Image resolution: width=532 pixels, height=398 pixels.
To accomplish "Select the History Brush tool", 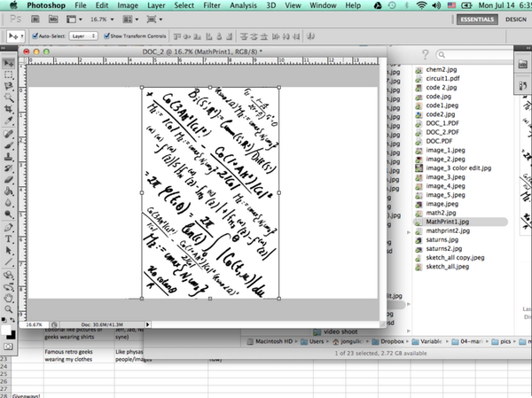I will (9, 168).
